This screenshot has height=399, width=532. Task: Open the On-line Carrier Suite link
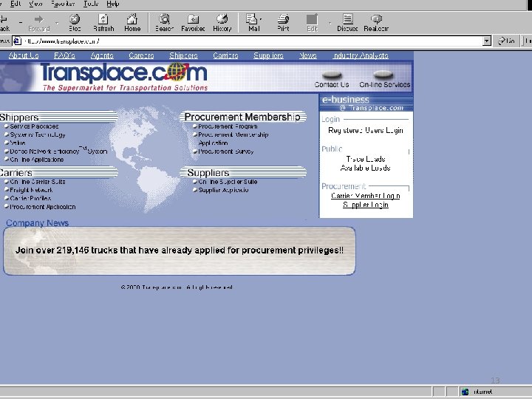point(38,182)
